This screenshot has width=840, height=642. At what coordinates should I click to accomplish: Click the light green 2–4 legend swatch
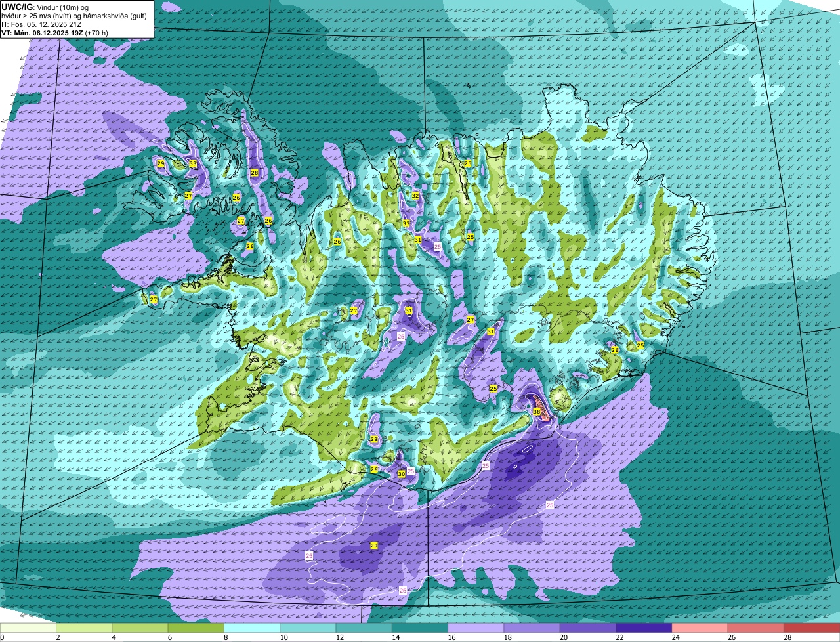[x=84, y=628]
